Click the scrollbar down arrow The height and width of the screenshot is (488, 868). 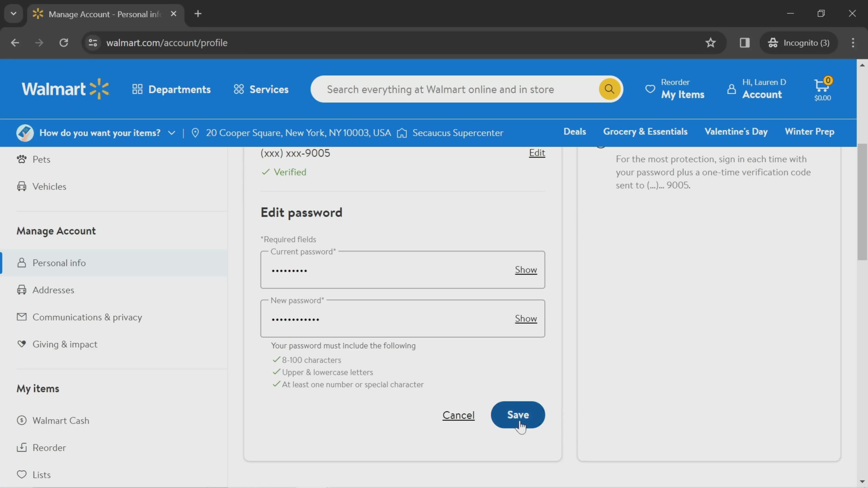tap(862, 482)
